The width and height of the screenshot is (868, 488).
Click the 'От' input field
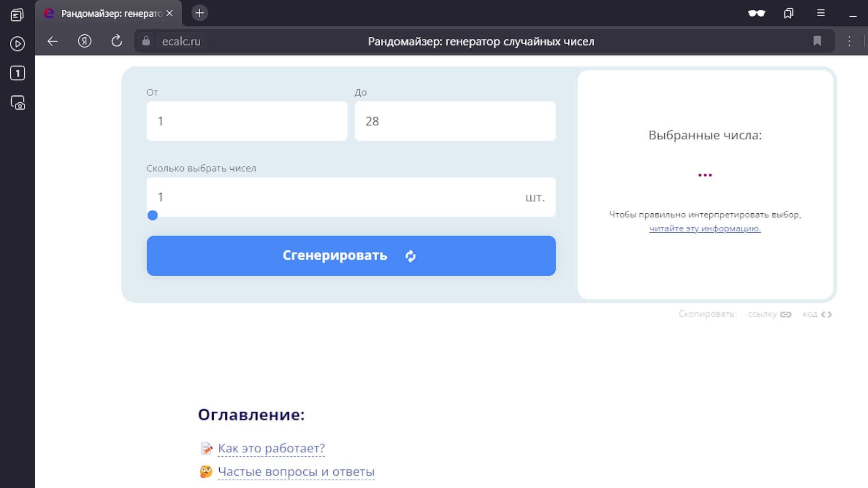[247, 121]
